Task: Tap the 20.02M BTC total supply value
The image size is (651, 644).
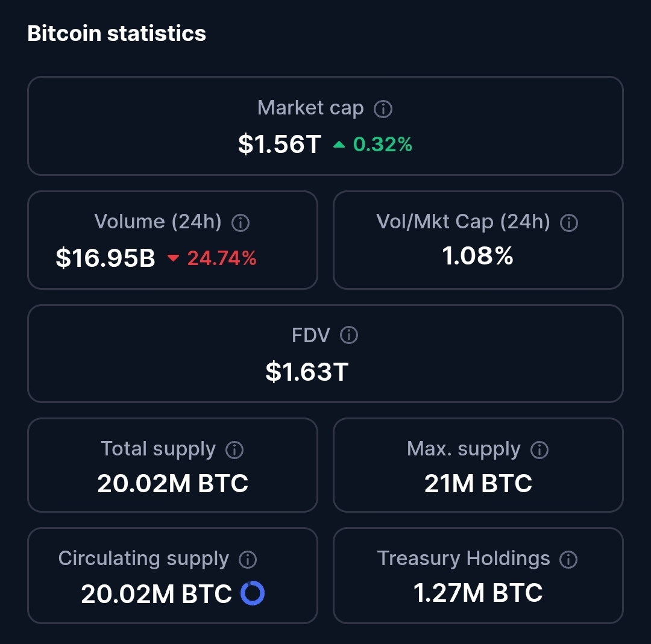Action: tap(173, 484)
